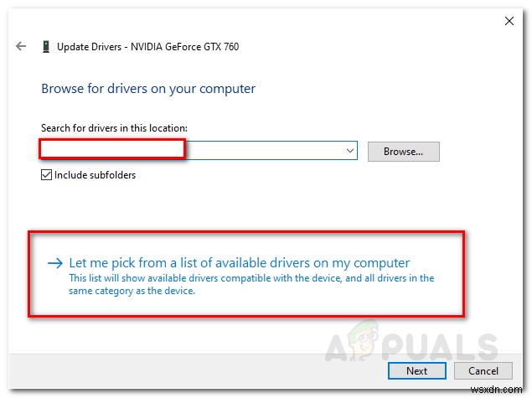
Task: Toggle the Include subfolders checkbox
Action: [x=46, y=175]
